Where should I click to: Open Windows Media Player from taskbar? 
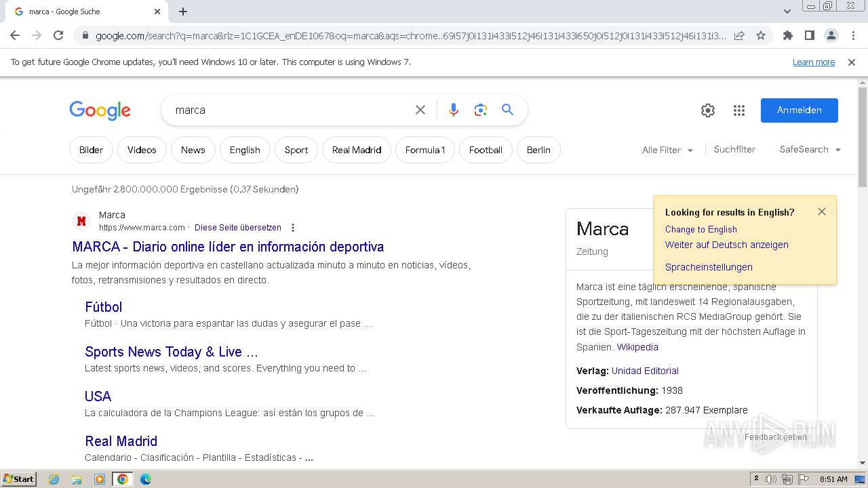(x=100, y=479)
